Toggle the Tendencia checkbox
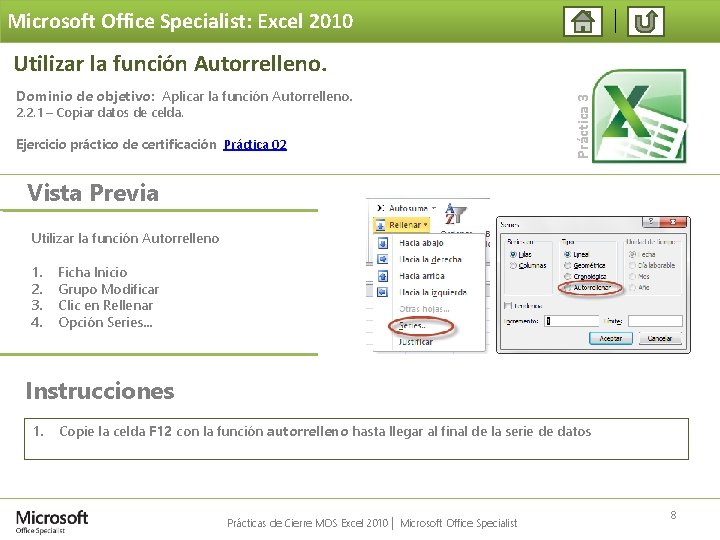The width and height of the screenshot is (720, 540). click(x=508, y=305)
